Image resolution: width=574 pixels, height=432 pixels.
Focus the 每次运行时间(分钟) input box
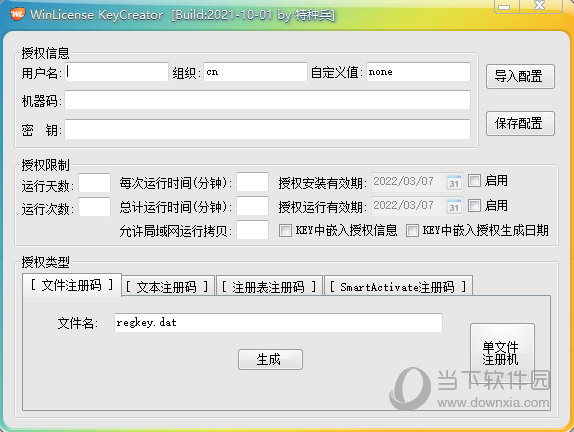[252, 182]
